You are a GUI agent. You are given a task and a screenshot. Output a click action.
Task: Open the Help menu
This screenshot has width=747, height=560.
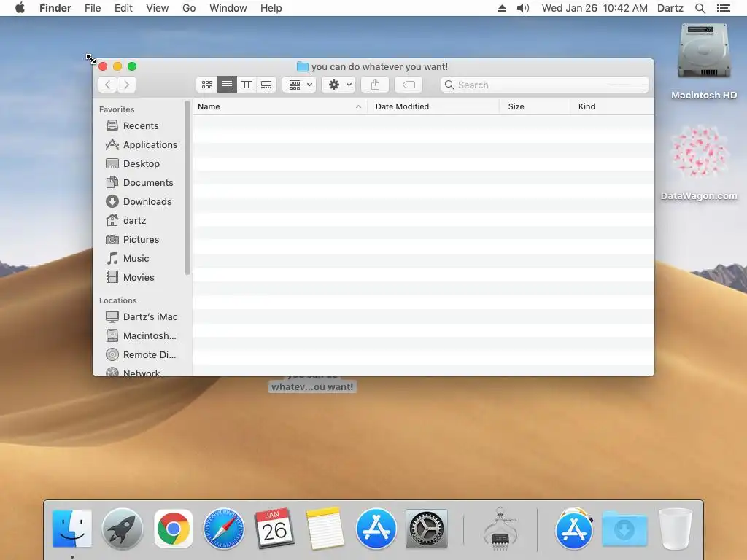271,8
